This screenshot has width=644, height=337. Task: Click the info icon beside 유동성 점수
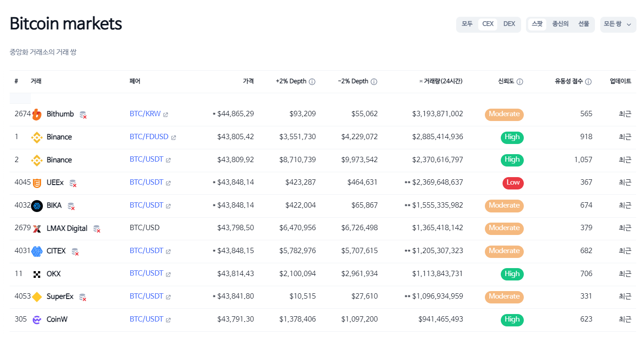tap(588, 81)
